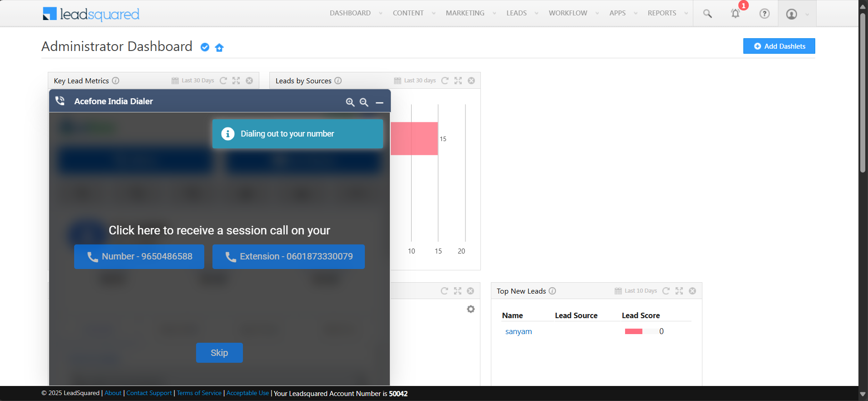Image resolution: width=868 pixels, height=401 pixels.
Task: Open the MARKETING menu
Action: 465,13
